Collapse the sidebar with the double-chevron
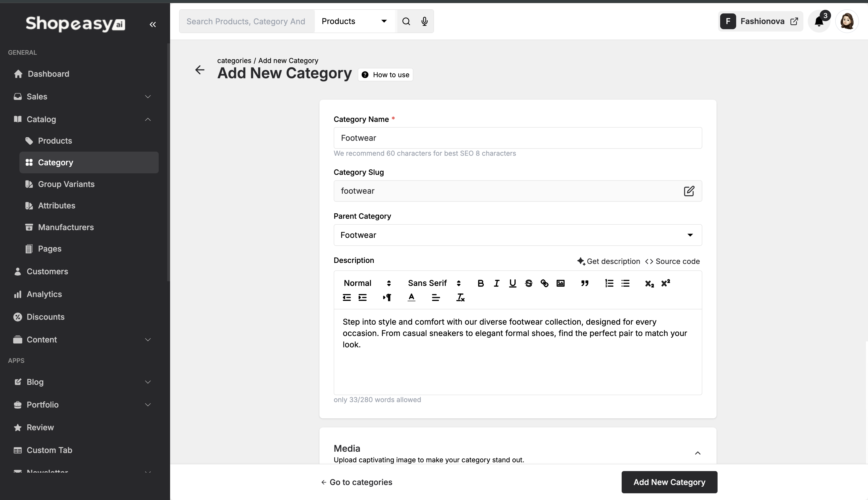 click(153, 24)
